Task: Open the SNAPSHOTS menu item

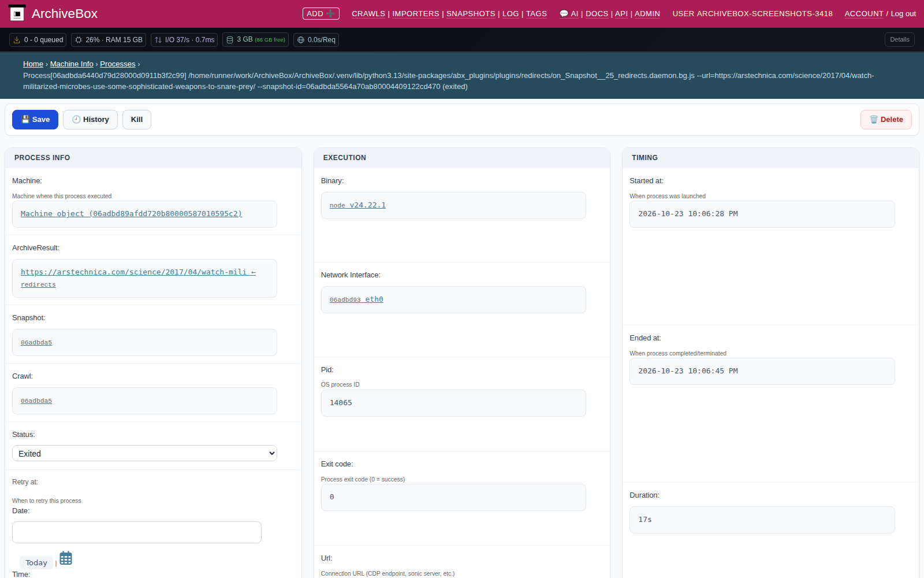Action: point(471,13)
